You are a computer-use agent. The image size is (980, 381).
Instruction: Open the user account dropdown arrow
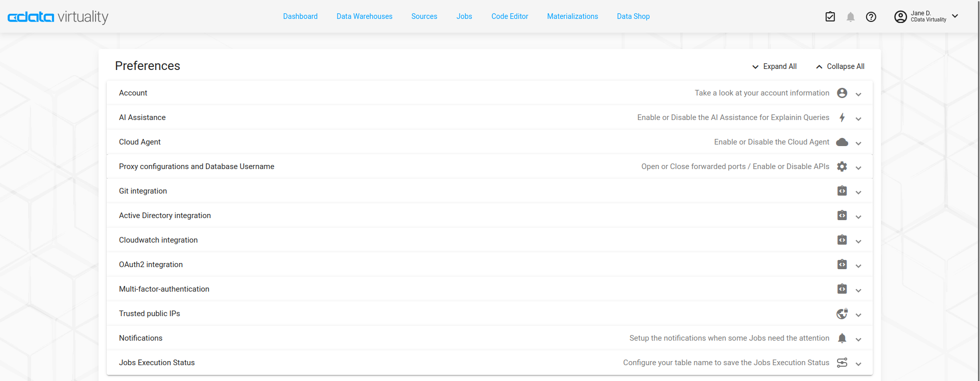[955, 16]
